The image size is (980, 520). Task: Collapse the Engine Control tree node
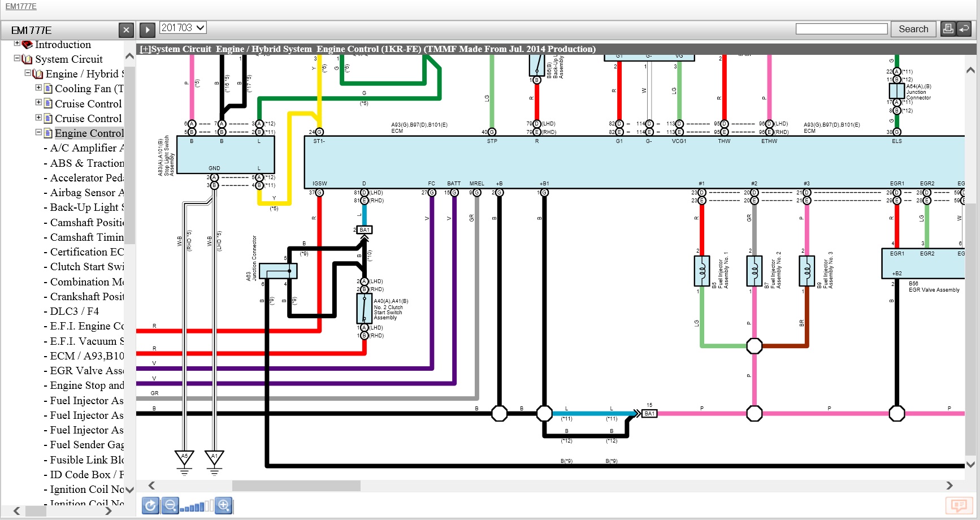[38, 132]
